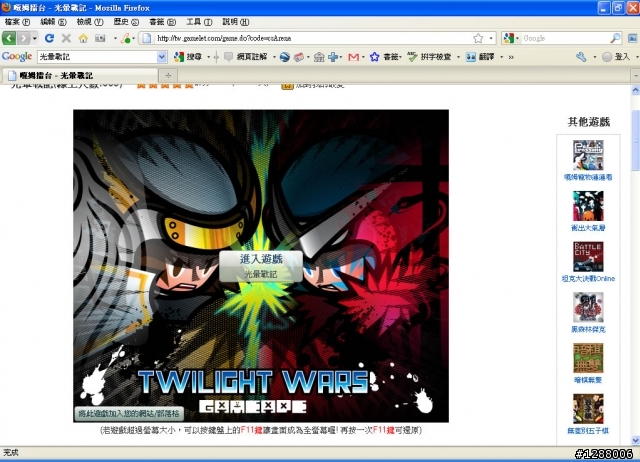
Task: Click the magnifying glass search icon
Action: (615, 38)
